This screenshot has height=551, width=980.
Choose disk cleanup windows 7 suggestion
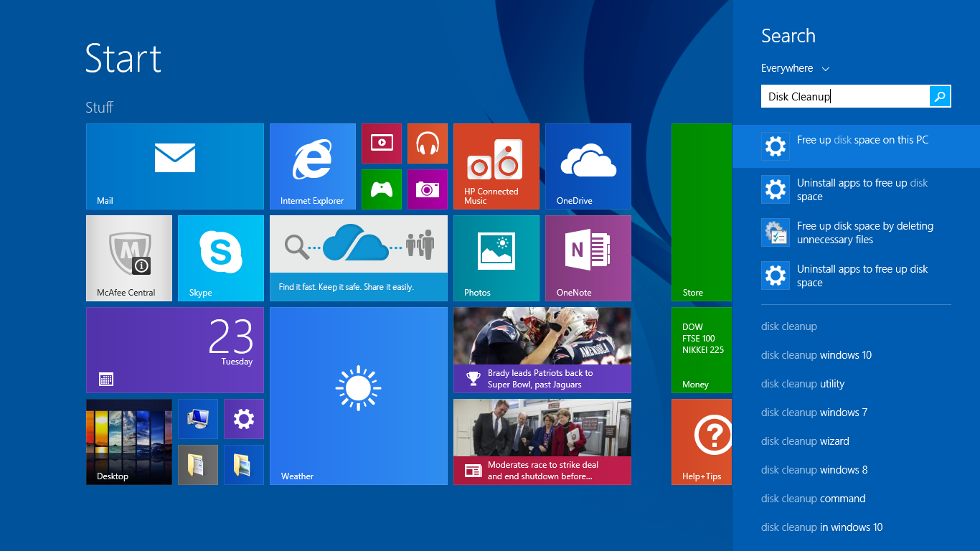(814, 413)
